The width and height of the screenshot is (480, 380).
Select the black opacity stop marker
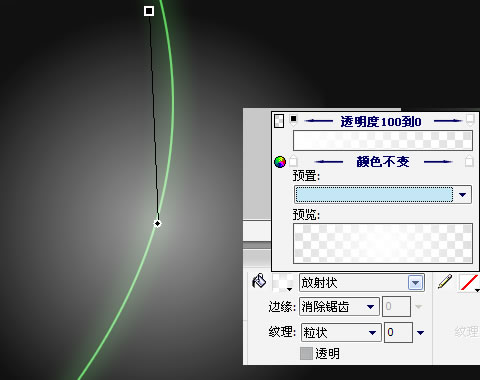click(293, 120)
